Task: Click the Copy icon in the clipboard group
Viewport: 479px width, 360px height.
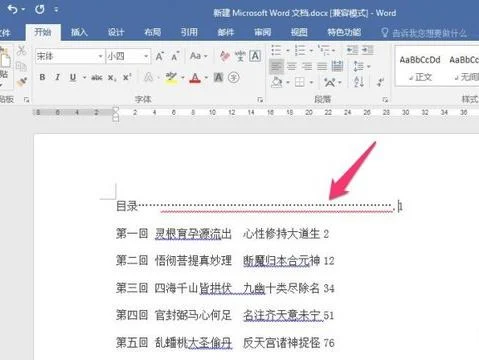Action: [21, 66]
